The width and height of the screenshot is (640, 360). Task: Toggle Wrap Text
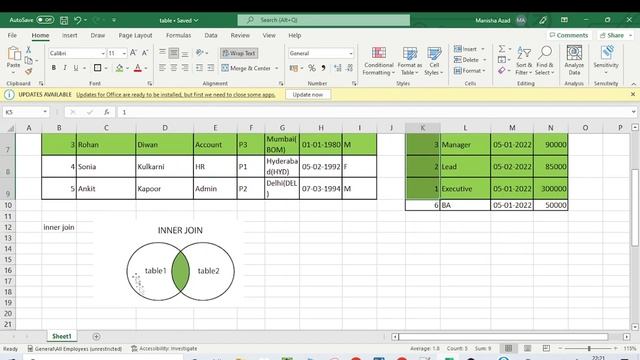pos(239,53)
